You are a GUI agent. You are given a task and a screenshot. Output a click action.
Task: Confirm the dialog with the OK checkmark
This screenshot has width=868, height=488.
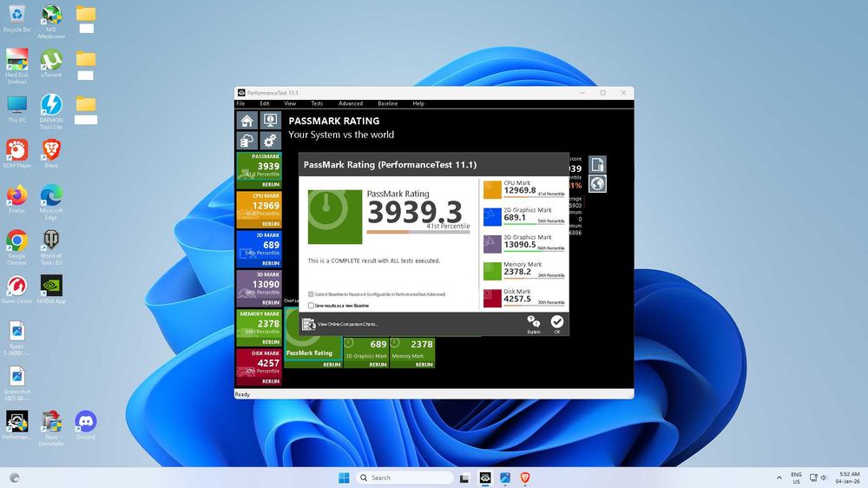[x=557, y=324]
